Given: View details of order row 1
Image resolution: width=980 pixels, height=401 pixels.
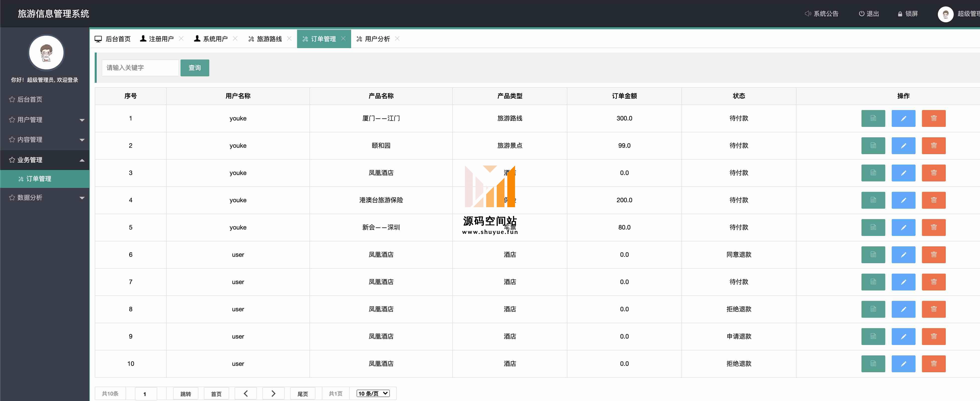Looking at the screenshot, I should 873,118.
